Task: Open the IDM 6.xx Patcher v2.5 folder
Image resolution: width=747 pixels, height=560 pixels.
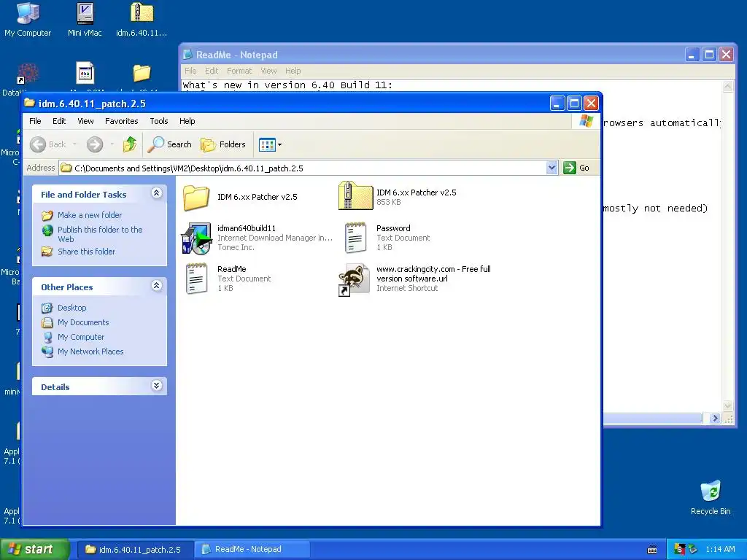Action: [x=196, y=197]
